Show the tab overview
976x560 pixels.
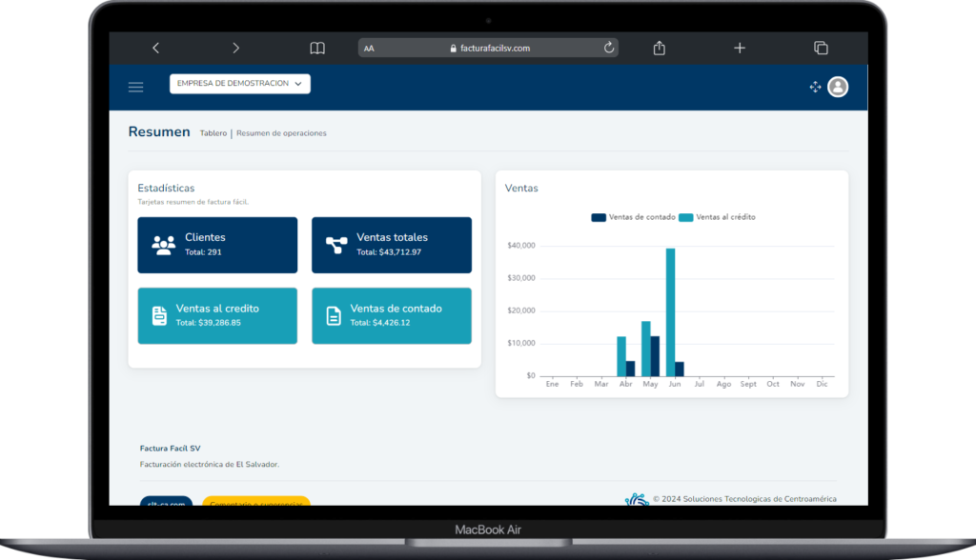(x=821, y=48)
